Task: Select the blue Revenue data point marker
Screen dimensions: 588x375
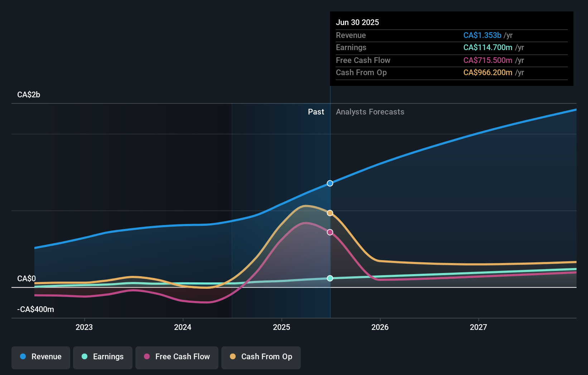Action: (330, 183)
